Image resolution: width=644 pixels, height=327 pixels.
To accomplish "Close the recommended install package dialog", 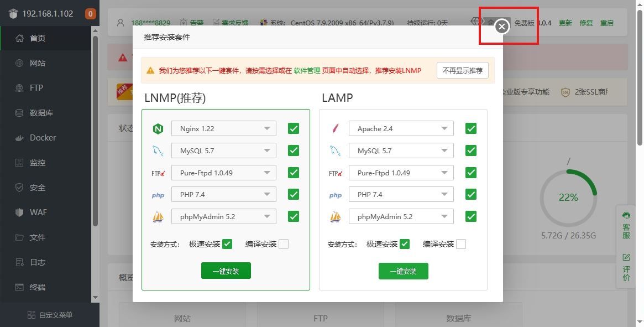I will point(501,27).
